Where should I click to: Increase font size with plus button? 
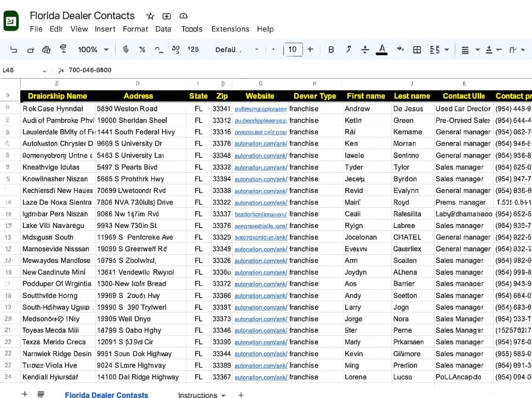pyautogui.click(x=310, y=49)
